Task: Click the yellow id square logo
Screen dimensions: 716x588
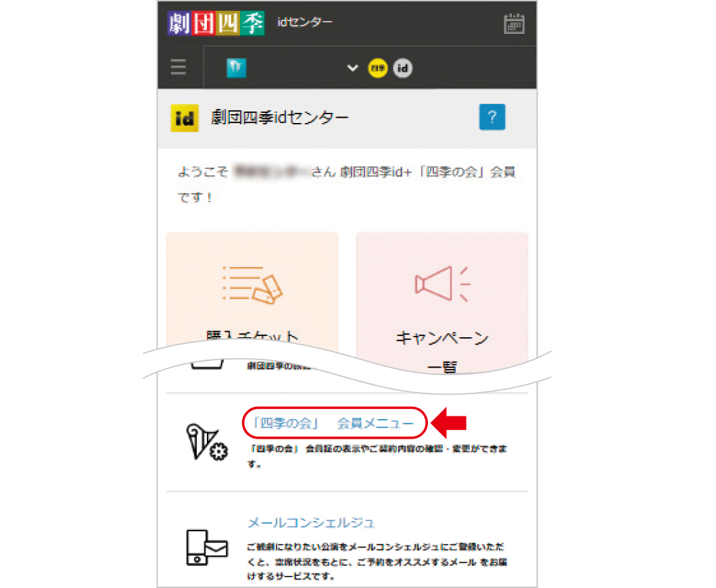Action: pyautogui.click(x=185, y=118)
